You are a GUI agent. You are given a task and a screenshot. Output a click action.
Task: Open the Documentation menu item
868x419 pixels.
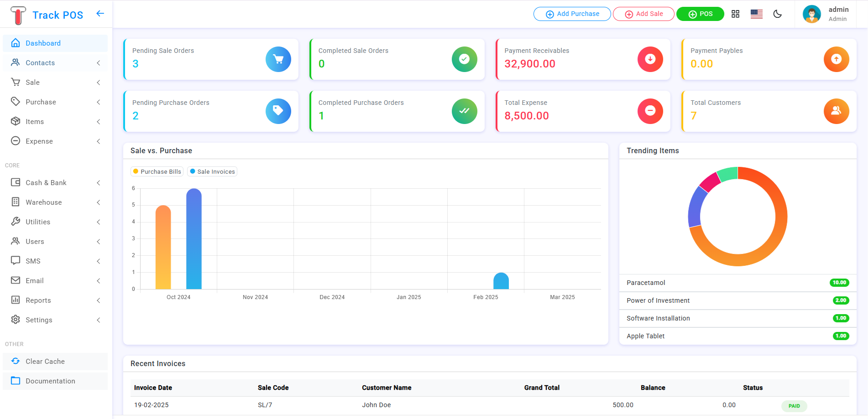coord(50,381)
